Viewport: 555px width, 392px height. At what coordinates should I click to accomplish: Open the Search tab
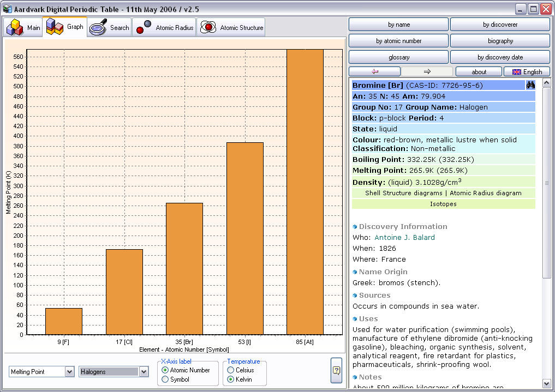(x=109, y=27)
